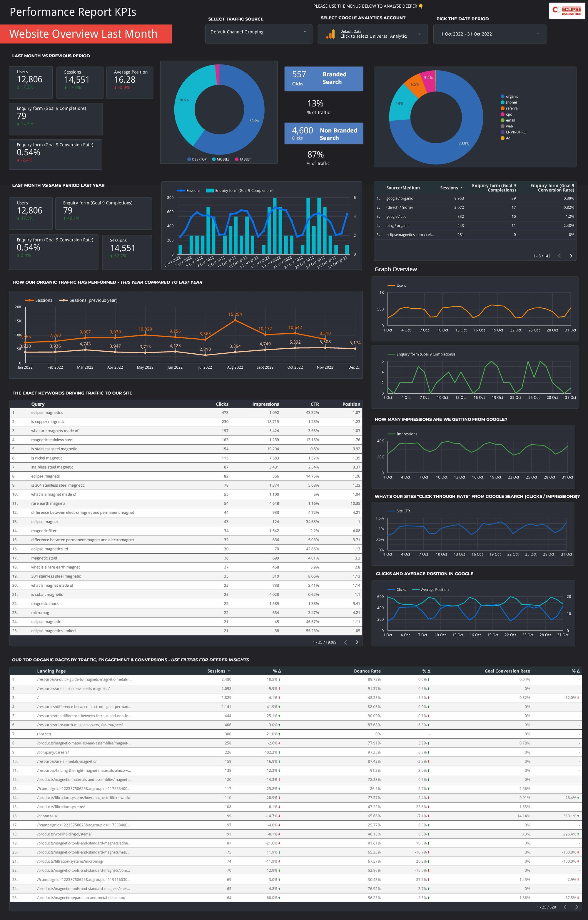Select the Branded Search 557 clicks card
Image resolution: width=588 pixels, height=920 pixels.
[324, 79]
